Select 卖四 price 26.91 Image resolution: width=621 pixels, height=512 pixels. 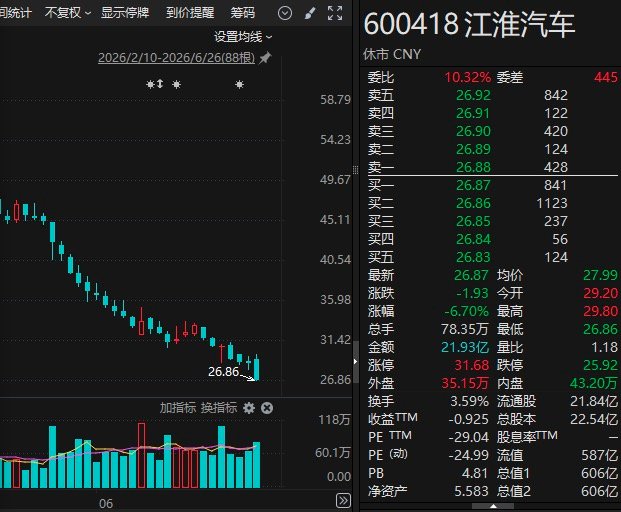(473, 114)
